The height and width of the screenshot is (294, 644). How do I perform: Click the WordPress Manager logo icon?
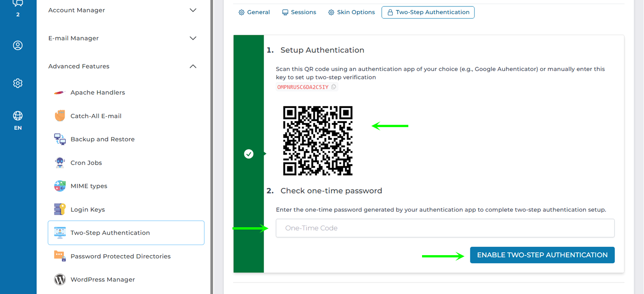pyautogui.click(x=60, y=279)
